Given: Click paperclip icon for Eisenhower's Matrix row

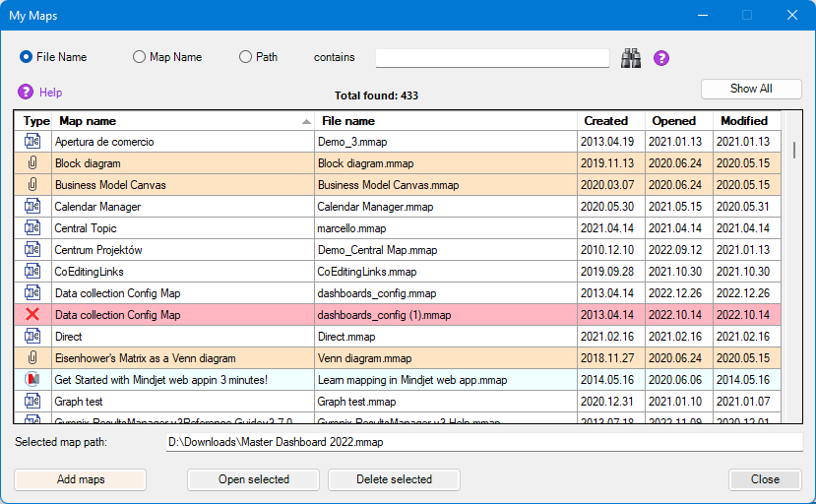Looking at the screenshot, I should pyautogui.click(x=32, y=357).
